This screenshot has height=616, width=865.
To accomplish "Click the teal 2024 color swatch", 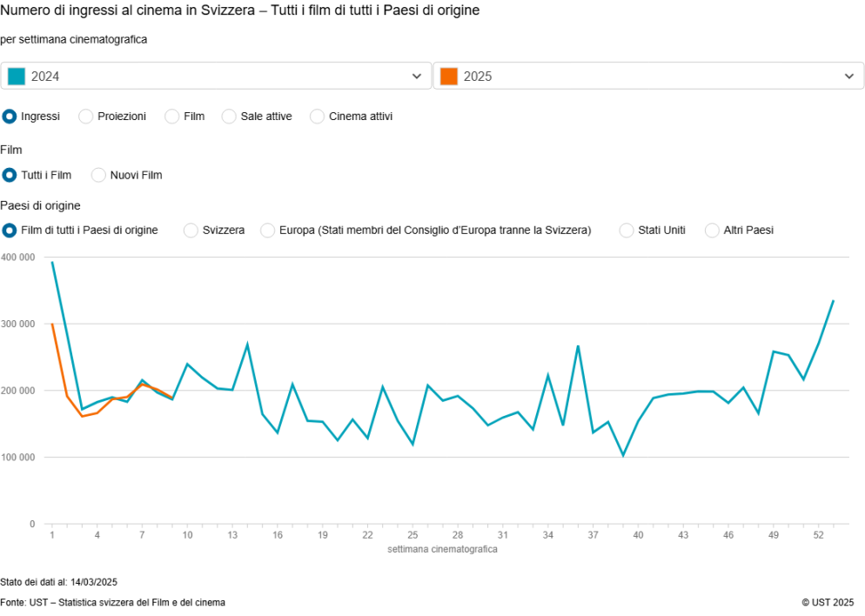I will click(17, 76).
